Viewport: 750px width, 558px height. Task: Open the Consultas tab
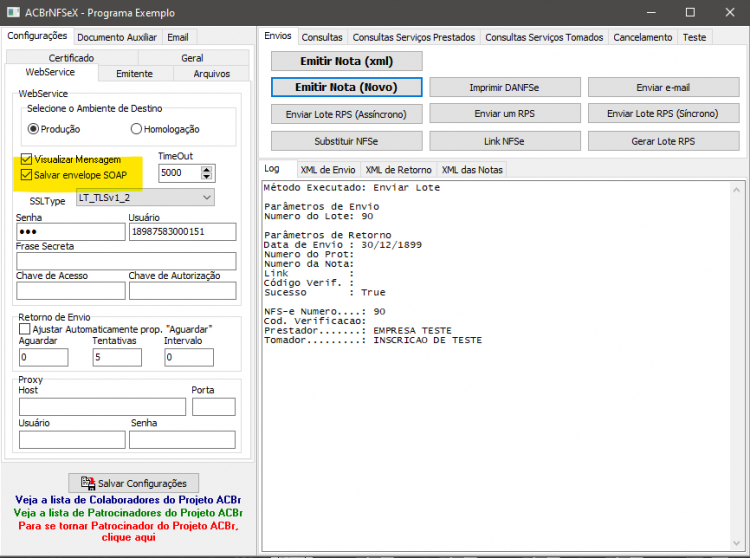point(322,37)
